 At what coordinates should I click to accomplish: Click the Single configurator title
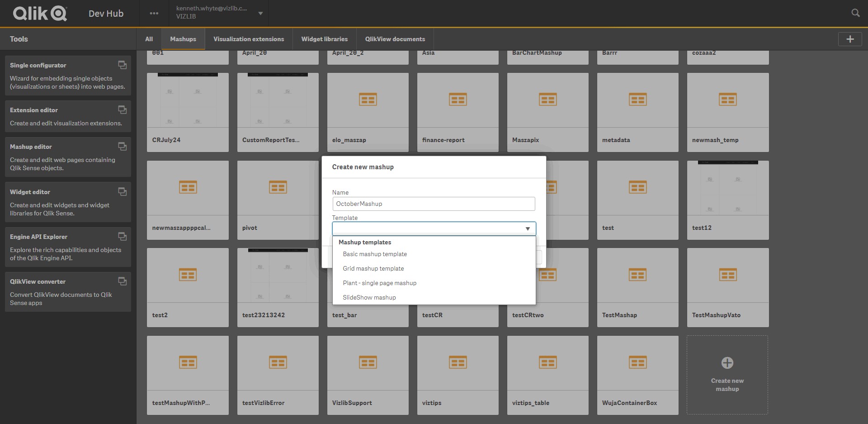click(38, 65)
